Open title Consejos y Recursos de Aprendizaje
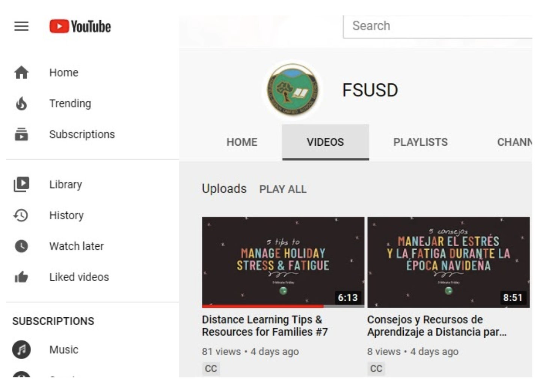Screen dimensions: 540x392 pos(437,326)
